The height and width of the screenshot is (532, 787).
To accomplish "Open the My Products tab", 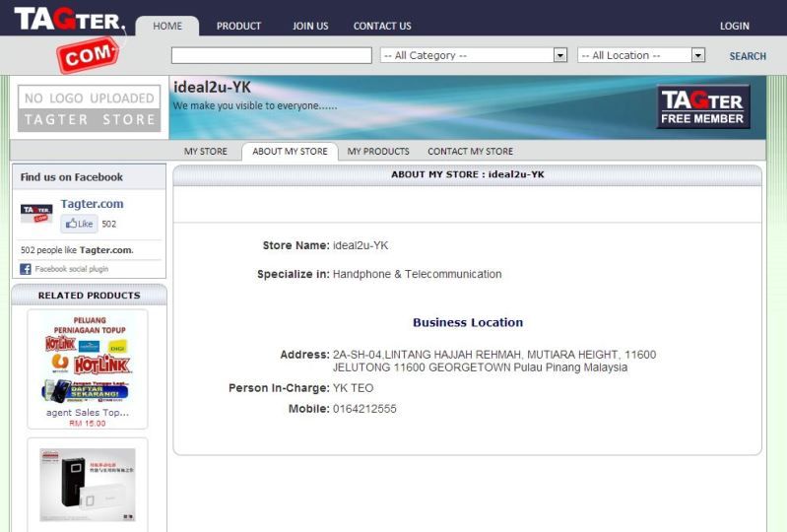I will click(x=378, y=152).
